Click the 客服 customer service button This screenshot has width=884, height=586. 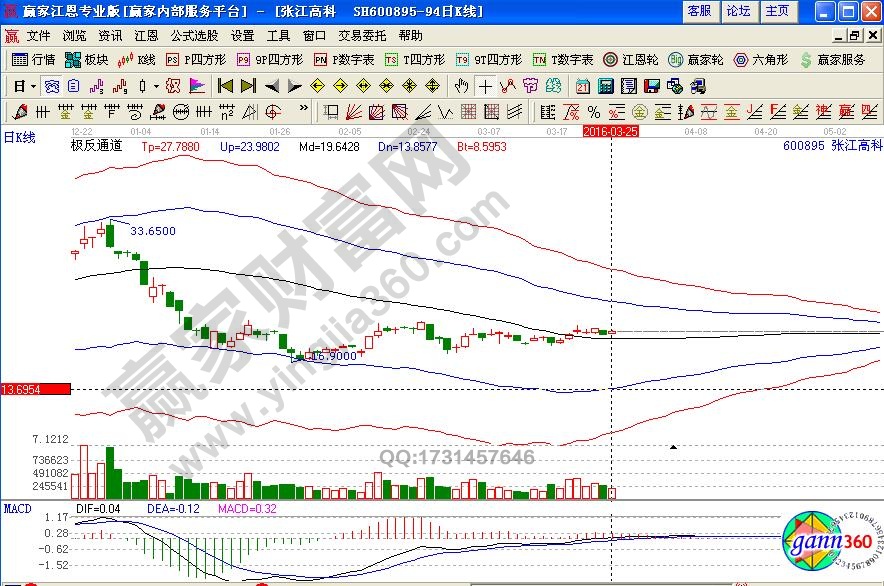699,11
